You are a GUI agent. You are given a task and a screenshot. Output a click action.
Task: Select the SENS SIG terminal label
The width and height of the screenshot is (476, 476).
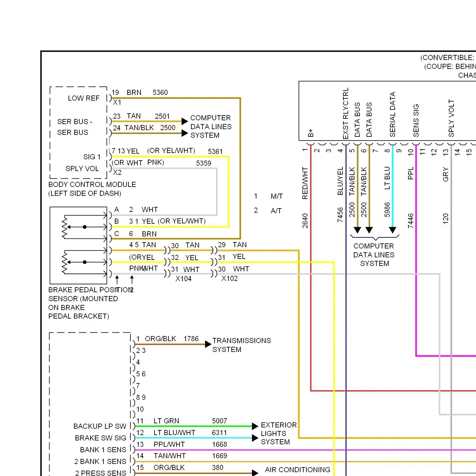[x=416, y=121]
